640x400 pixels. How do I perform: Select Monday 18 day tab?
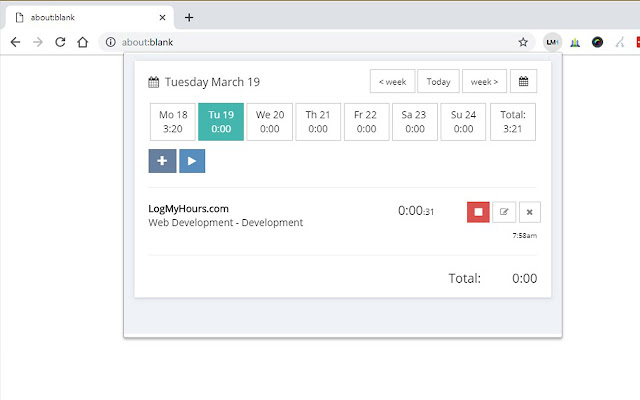(173, 122)
